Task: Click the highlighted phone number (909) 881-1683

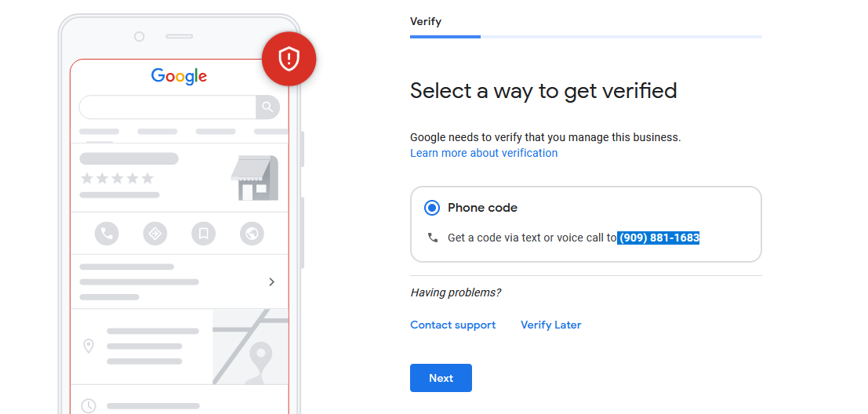Action: point(659,238)
